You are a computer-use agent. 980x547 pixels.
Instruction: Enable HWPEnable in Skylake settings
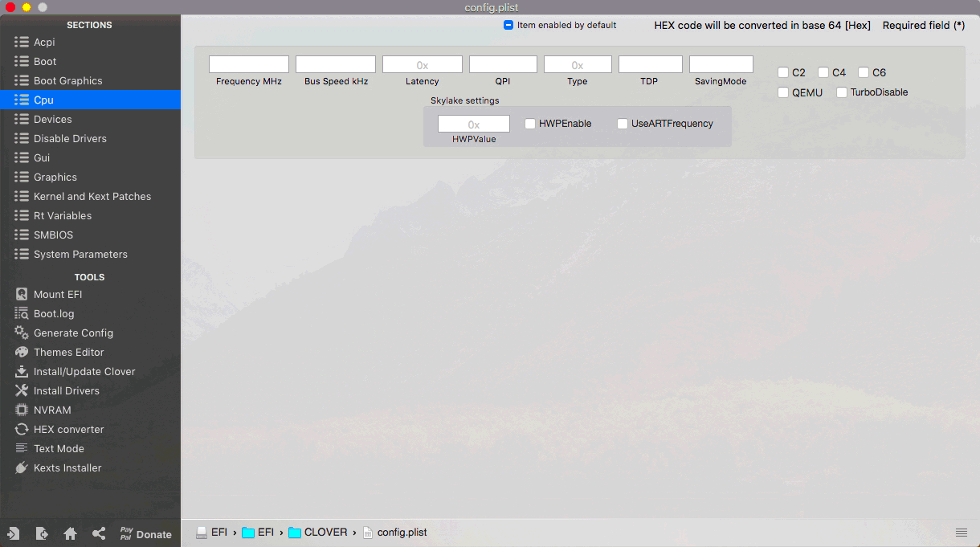tap(529, 123)
